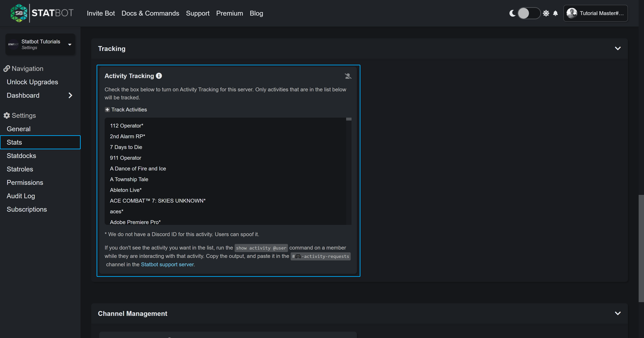
Task: Open notifications via the bell icon
Action: tap(555, 13)
